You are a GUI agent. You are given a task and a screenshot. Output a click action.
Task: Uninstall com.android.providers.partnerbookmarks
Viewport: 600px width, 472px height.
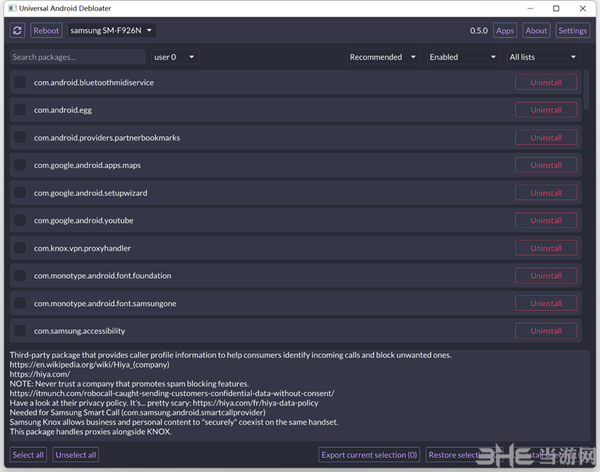click(546, 137)
